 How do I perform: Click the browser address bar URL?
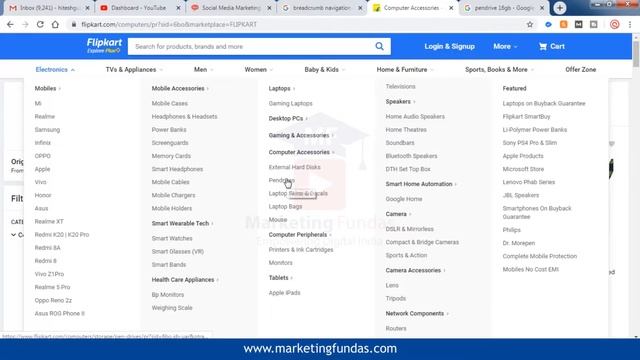(169, 24)
